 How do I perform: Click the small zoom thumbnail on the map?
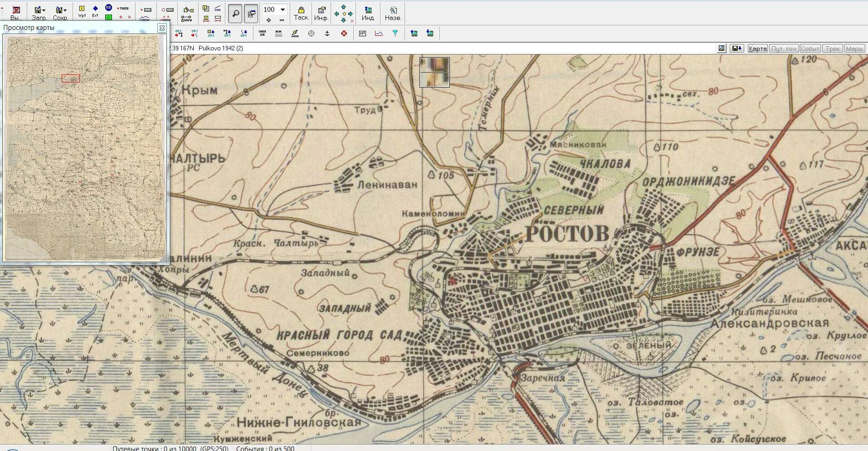click(434, 72)
